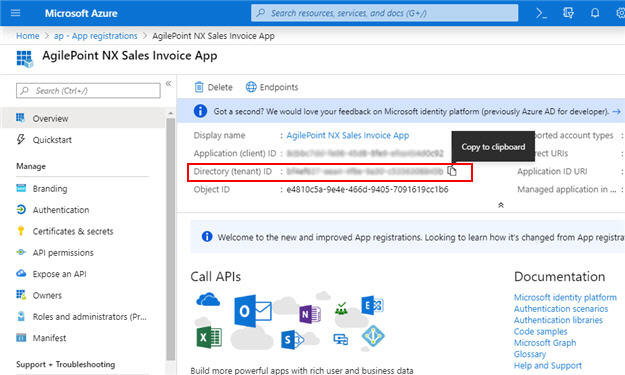Click the Support + Troubleshooting section heading
The height and width of the screenshot is (375, 625).
tap(65, 364)
